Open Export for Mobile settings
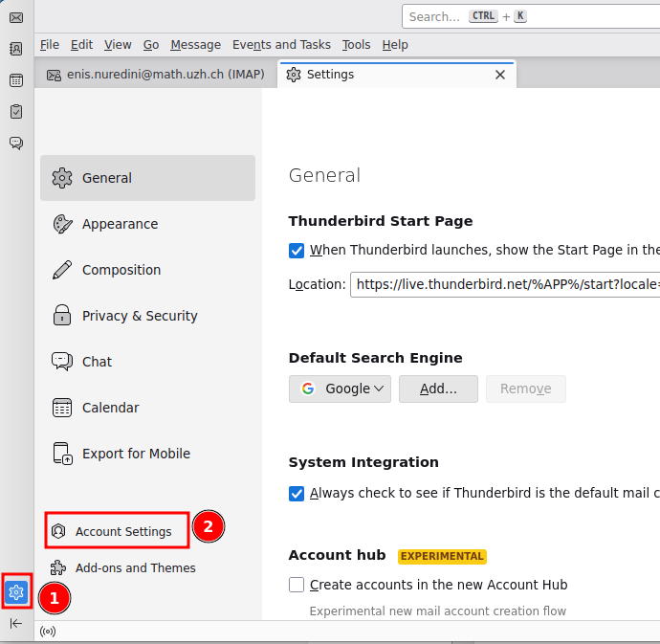Viewport: 660px width, 644px height. pos(147,454)
